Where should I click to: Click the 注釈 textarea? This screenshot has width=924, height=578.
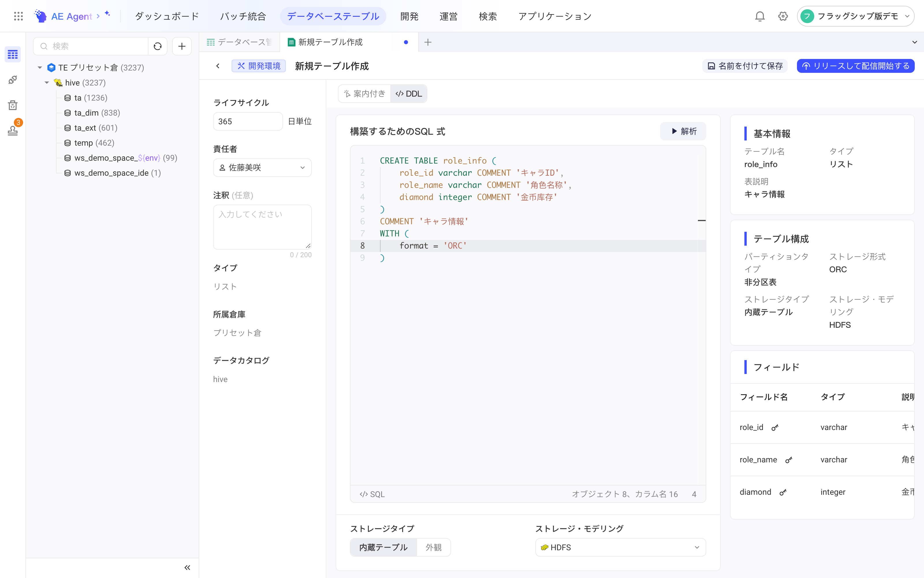[262, 227]
